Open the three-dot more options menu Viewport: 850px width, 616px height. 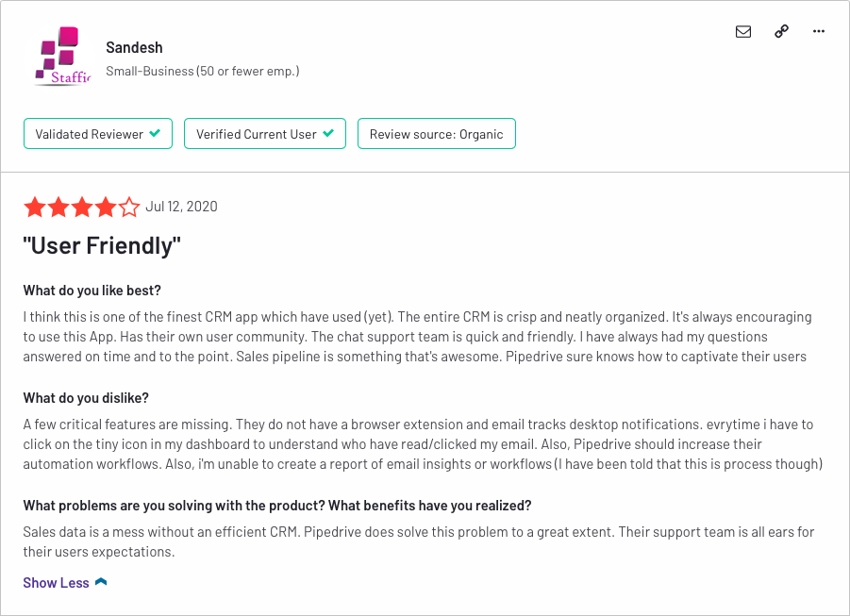[x=819, y=31]
